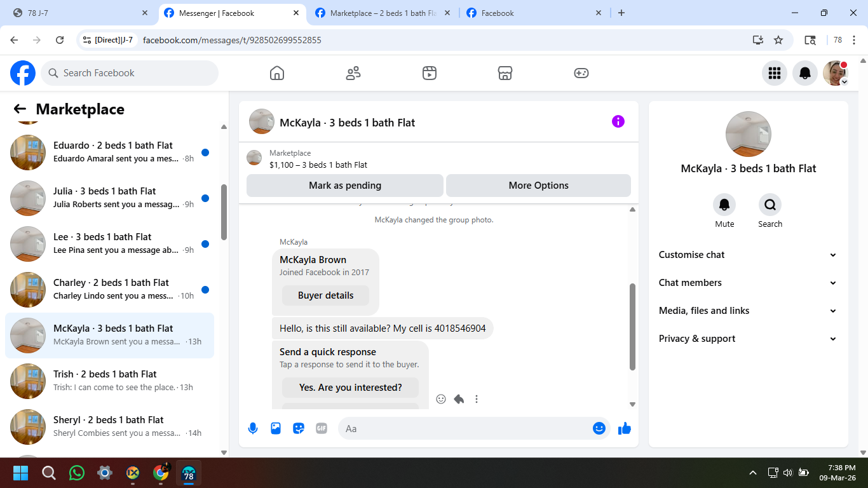
Task: Focus the Search Facebook field
Action: 130,73
